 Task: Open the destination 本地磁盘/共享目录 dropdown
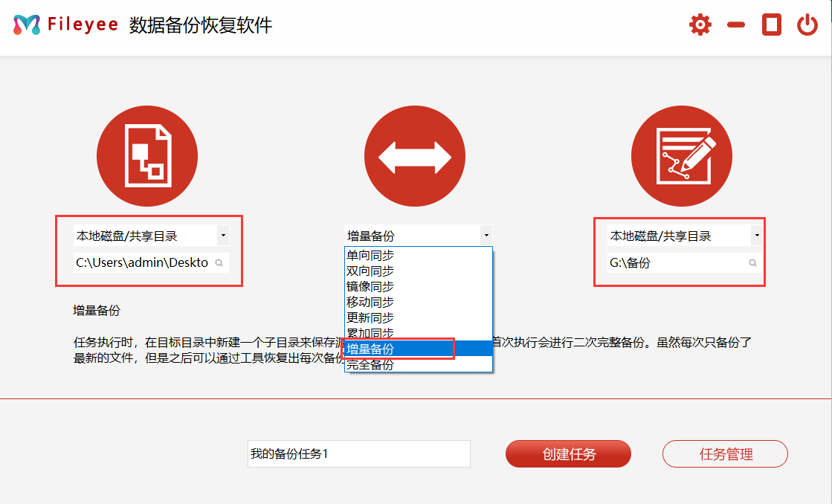[756, 234]
